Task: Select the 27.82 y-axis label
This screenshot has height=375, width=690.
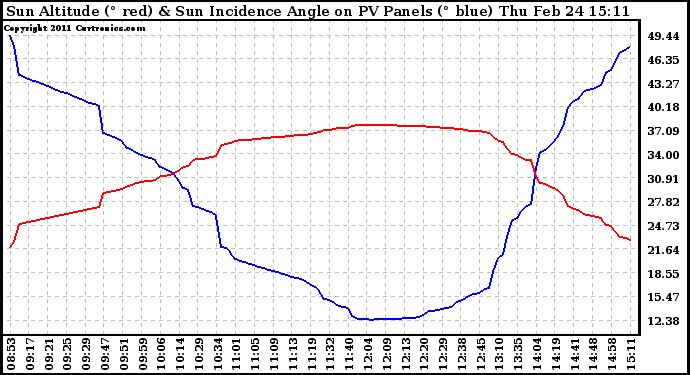Action: point(663,202)
